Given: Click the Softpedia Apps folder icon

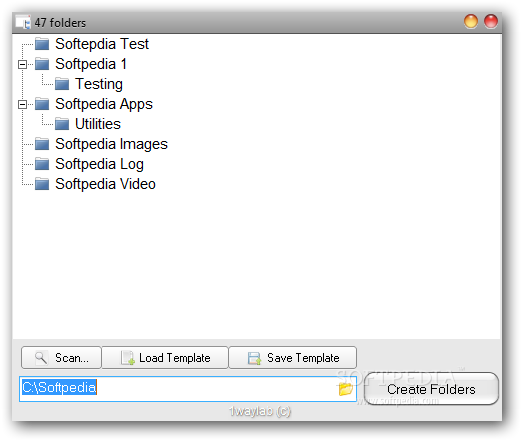Looking at the screenshot, I should pyautogui.click(x=42, y=104).
